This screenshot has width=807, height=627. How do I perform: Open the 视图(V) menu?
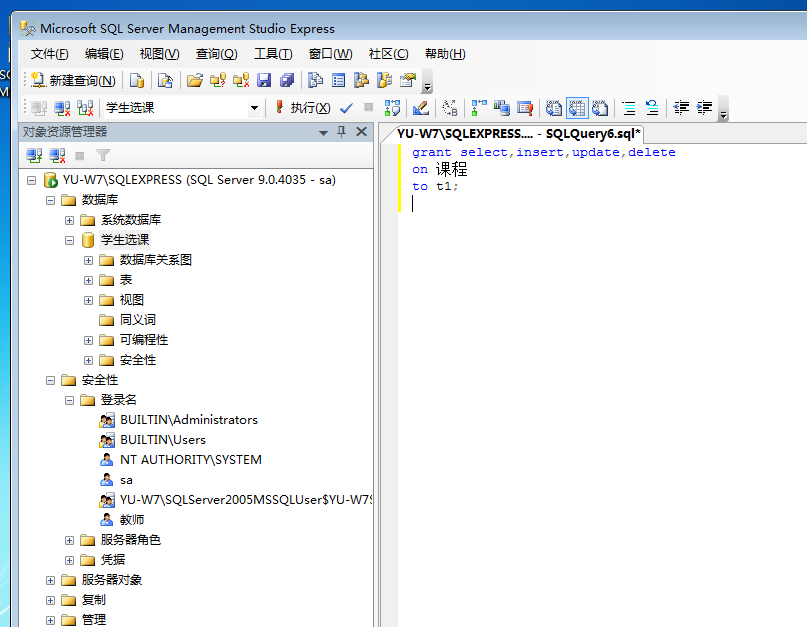(160, 54)
